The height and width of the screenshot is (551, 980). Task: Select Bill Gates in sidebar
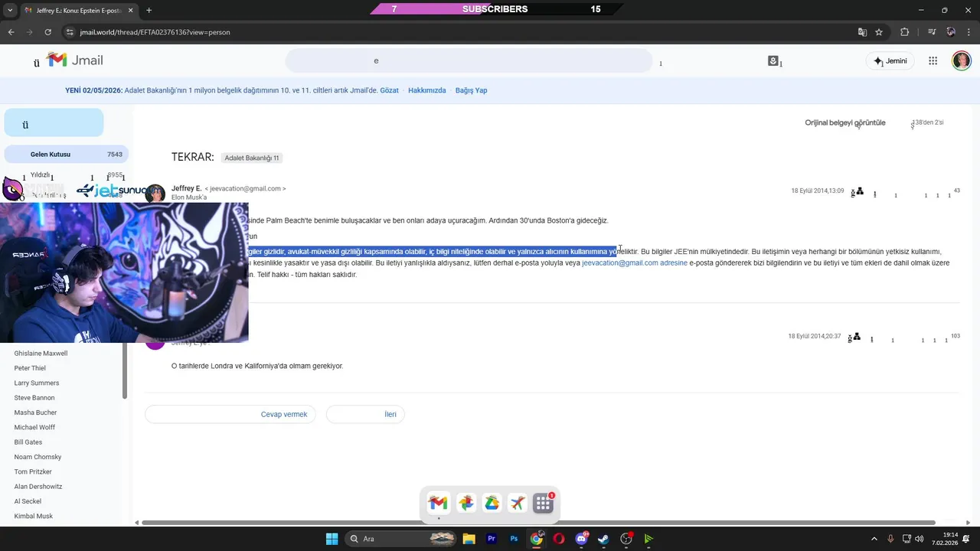click(x=28, y=442)
